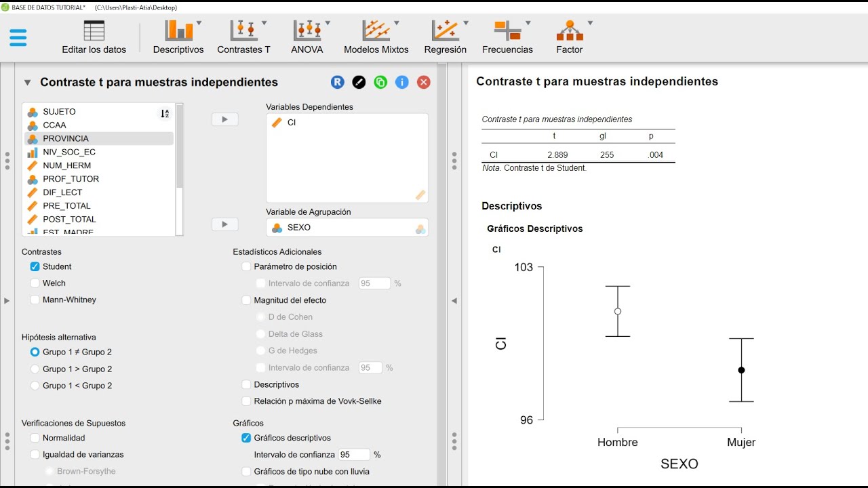The image size is (868, 488).
Task: Enable Magnitud del efecto checkbox
Action: (246, 300)
